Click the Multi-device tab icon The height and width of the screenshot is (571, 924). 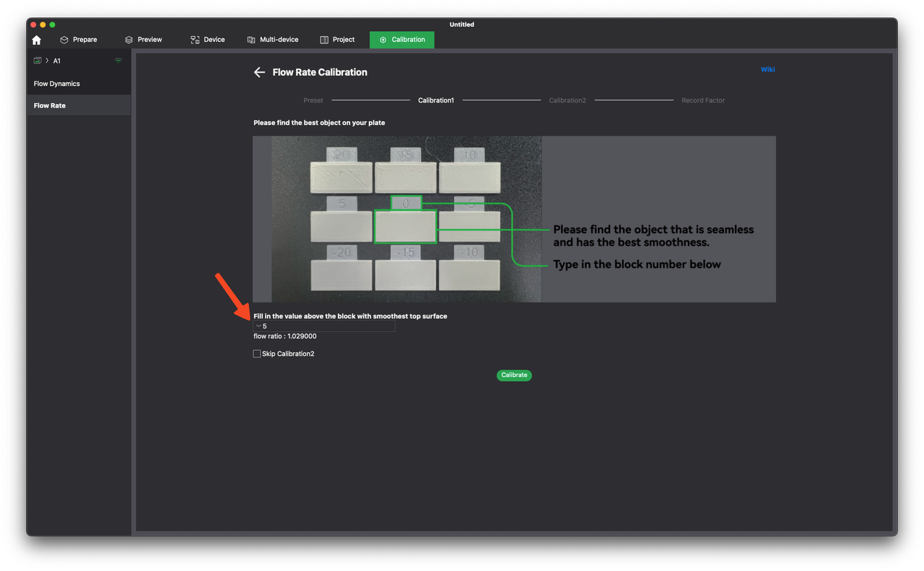click(251, 40)
